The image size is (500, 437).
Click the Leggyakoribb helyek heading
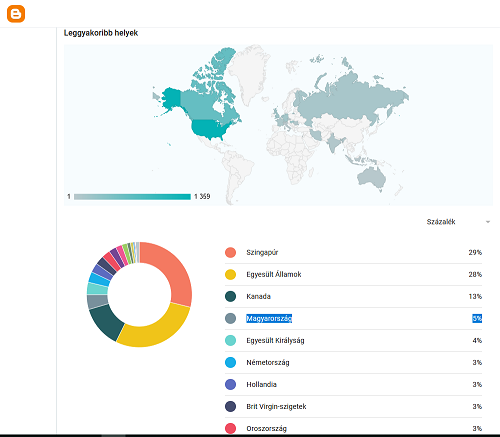point(101,33)
